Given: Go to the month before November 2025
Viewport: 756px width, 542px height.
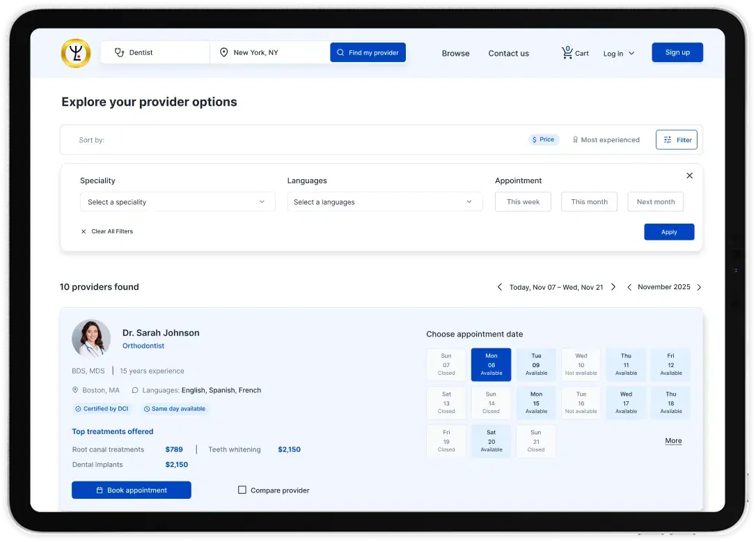Looking at the screenshot, I should [x=629, y=287].
